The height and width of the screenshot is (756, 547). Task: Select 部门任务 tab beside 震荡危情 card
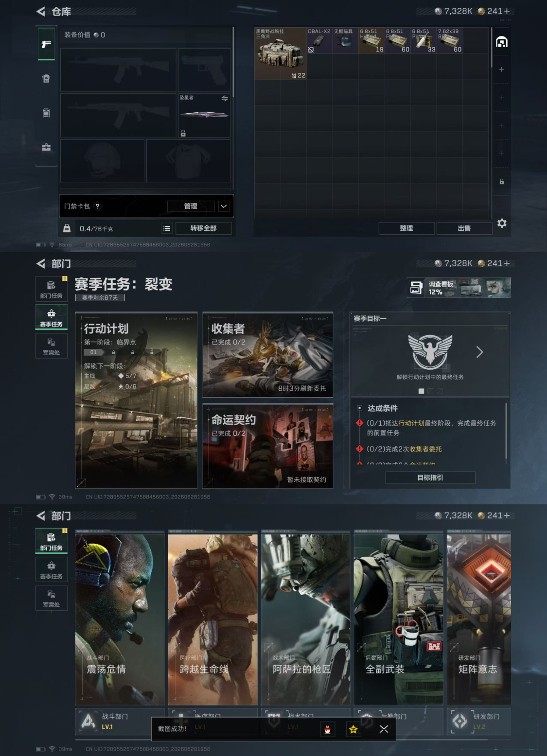click(x=51, y=541)
